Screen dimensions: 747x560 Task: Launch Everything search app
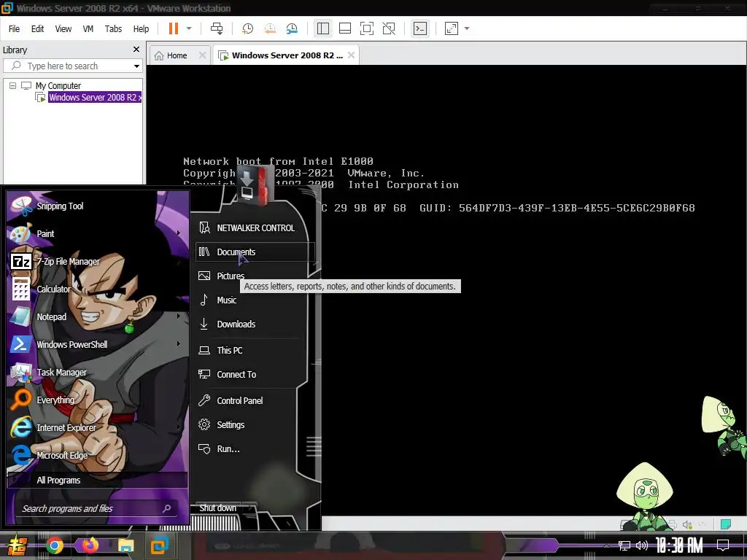[x=55, y=400]
